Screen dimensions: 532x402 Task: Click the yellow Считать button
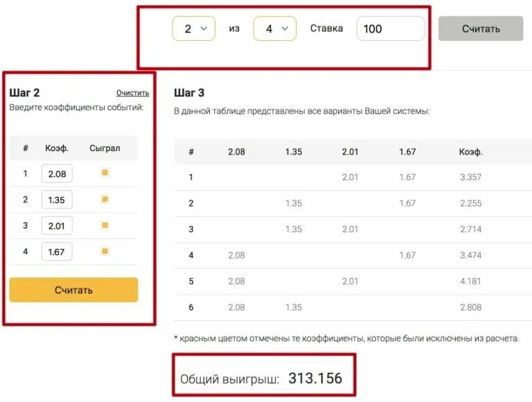point(73,290)
